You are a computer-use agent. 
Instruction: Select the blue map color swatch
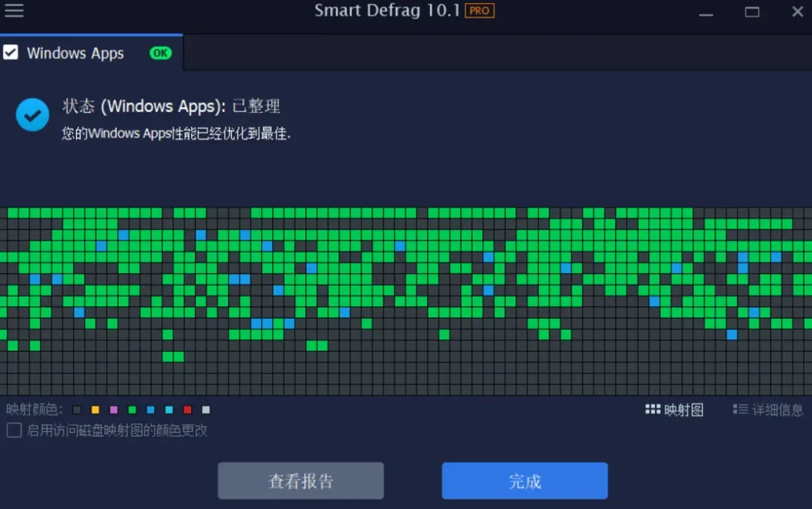[x=150, y=410]
